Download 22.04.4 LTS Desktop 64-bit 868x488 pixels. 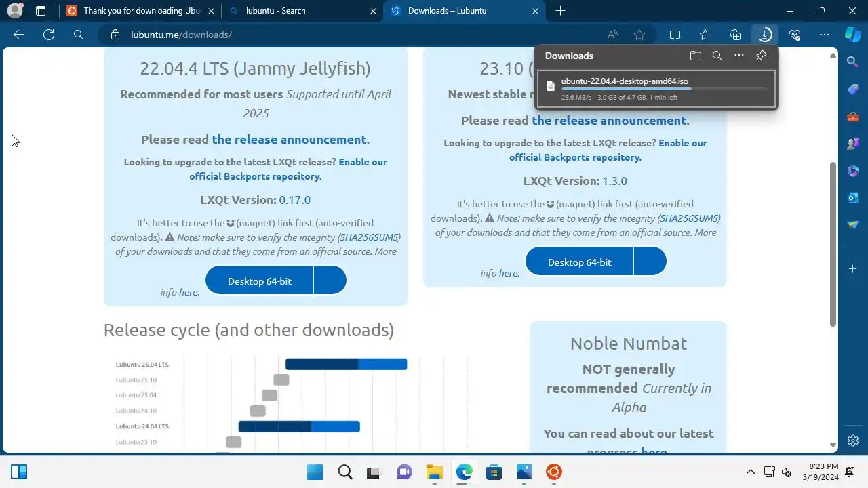point(260,281)
